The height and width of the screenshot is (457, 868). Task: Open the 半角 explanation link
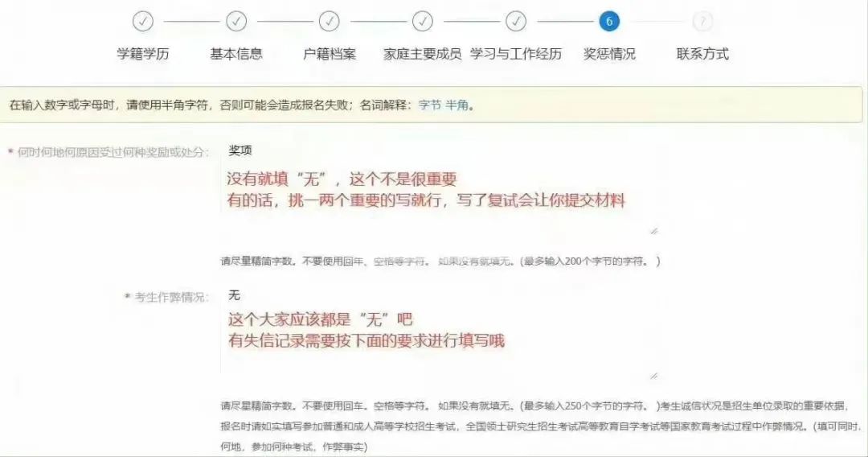coord(457,105)
